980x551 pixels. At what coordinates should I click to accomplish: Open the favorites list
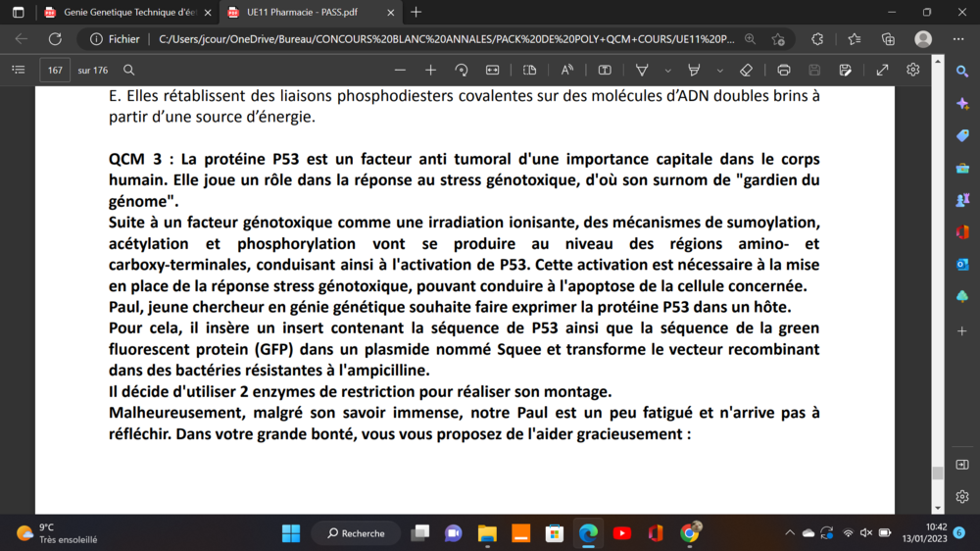(x=855, y=39)
